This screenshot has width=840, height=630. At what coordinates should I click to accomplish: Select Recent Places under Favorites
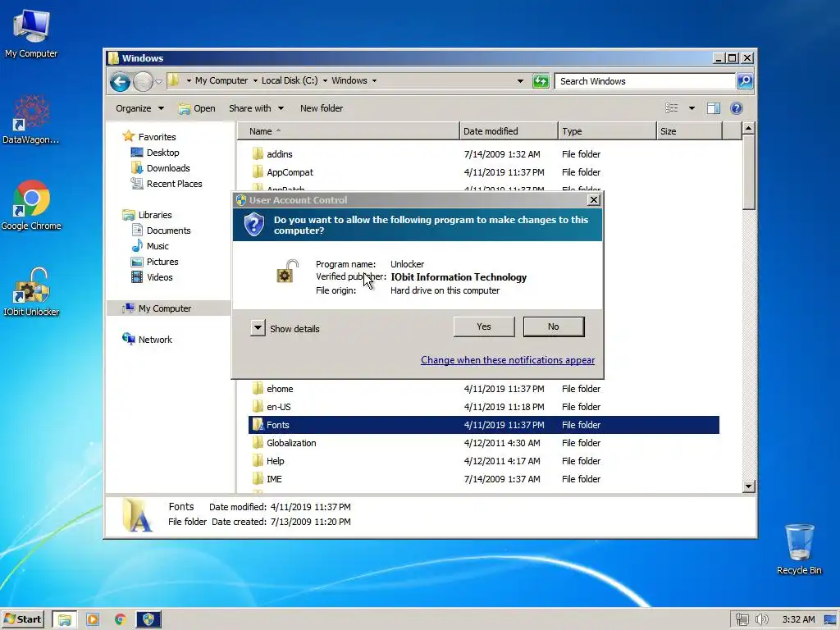167,184
